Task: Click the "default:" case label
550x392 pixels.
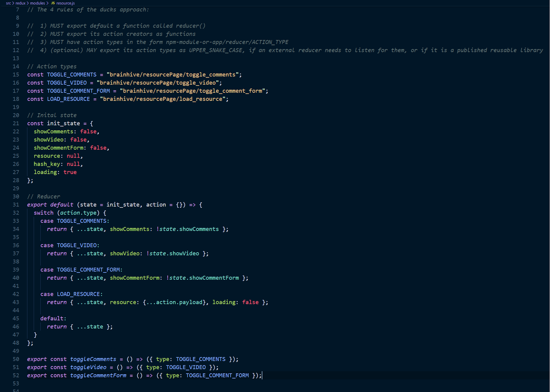Action: point(54,319)
